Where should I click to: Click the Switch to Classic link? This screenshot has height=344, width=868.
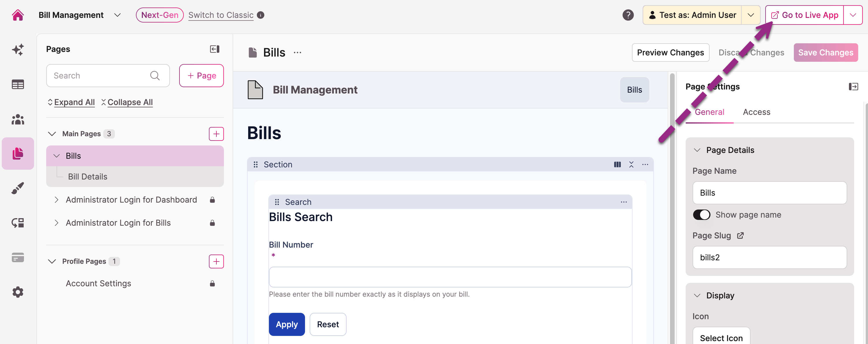pos(221,15)
